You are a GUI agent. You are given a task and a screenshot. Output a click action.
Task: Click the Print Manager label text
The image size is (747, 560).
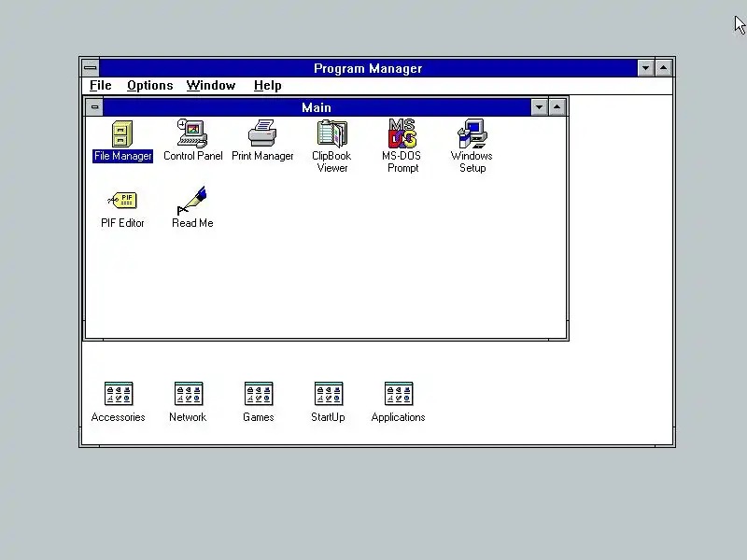[262, 156]
